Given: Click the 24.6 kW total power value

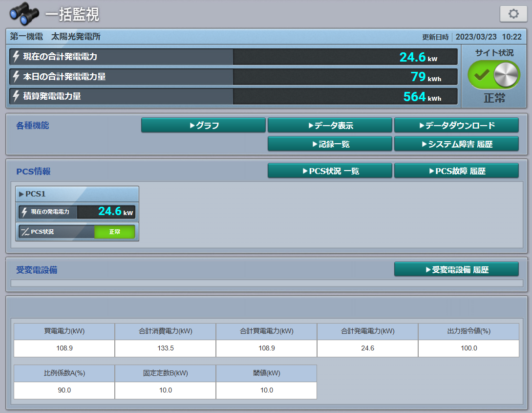Looking at the screenshot, I should tap(418, 57).
